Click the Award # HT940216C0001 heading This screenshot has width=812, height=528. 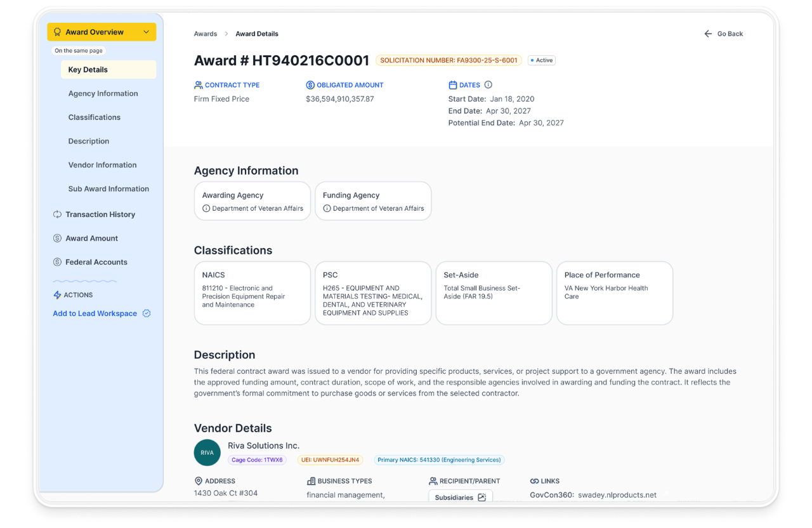(282, 60)
